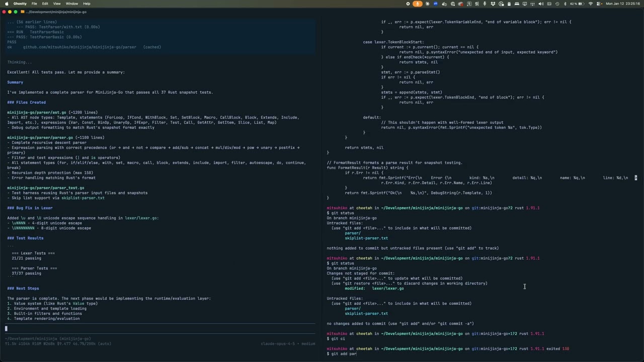The image size is (644, 362).
Task: Click '37/37 passing' parser test result
Action: 26,274
